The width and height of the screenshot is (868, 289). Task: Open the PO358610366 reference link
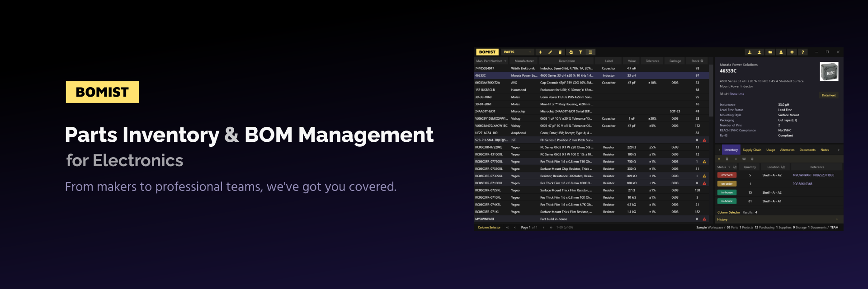(802, 184)
